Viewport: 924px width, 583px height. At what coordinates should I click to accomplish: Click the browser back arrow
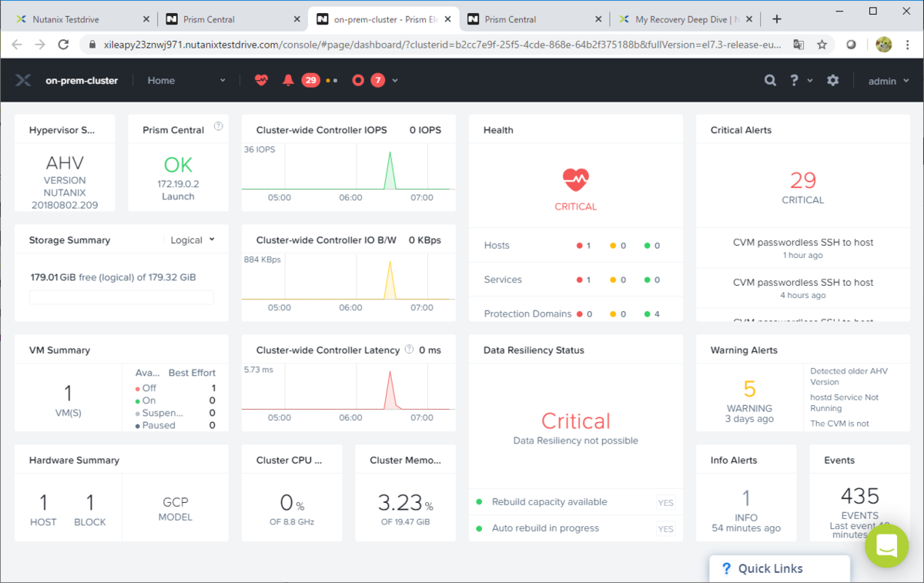point(17,45)
